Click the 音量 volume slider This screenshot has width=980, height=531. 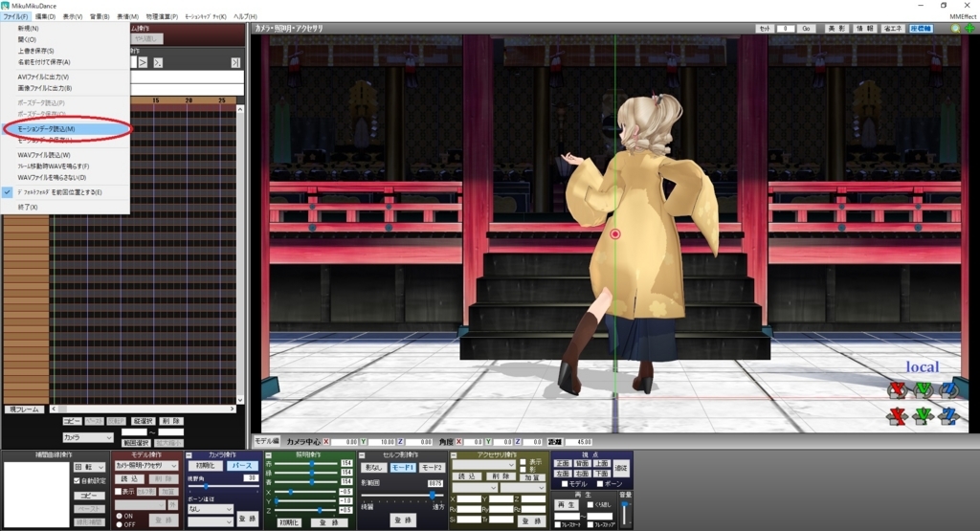(624, 513)
